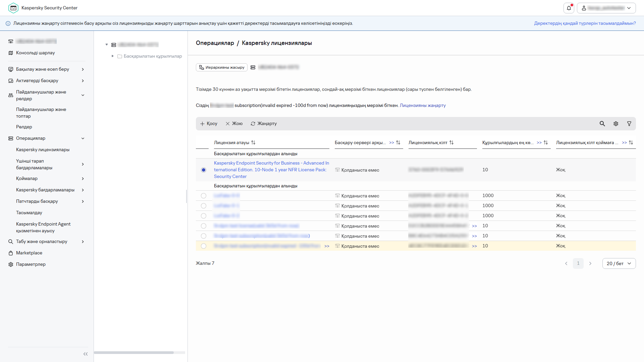The height and width of the screenshot is (362, 644).
Task: Open the table search magnifier icon
Action: point(602,124)
